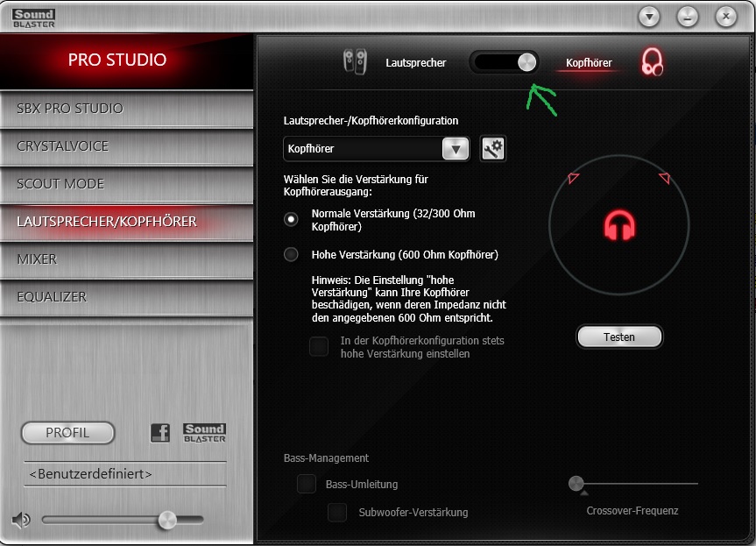Open advanced settings with wrench-gear icon
Image resolution: width=756 pixels, height=546 pixels.
pyautogui.click(x=492, y=148)
